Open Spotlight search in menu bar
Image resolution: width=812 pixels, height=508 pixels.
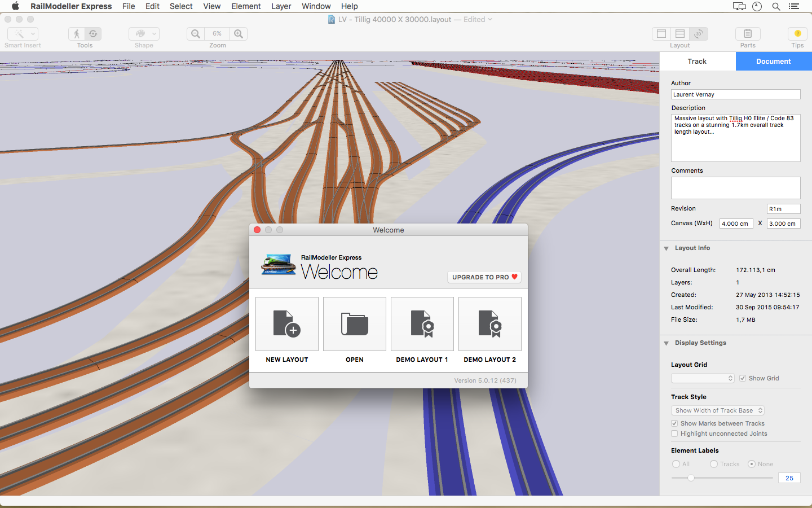click(776, 6)
